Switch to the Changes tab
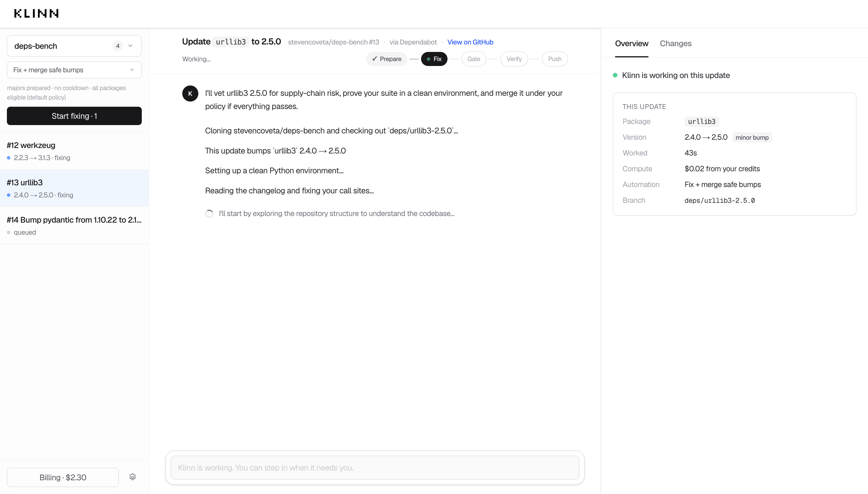 (x=675, y=43)
